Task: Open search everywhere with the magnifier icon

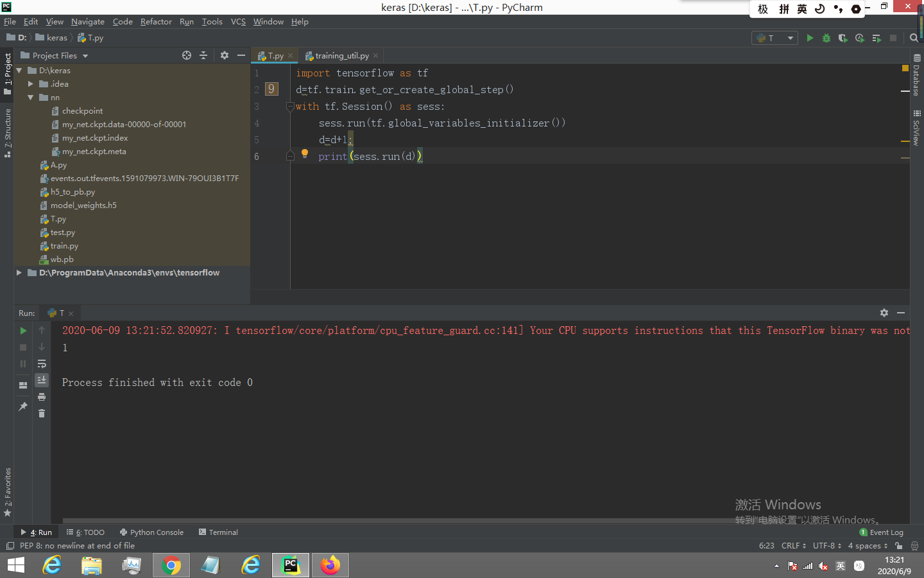Action: coord(914,38)
